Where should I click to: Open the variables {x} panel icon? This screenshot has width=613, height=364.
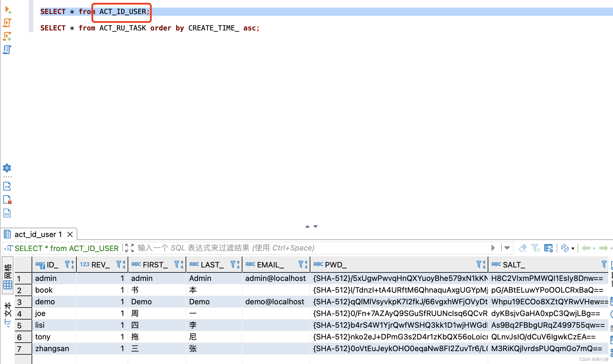point(7,213)
